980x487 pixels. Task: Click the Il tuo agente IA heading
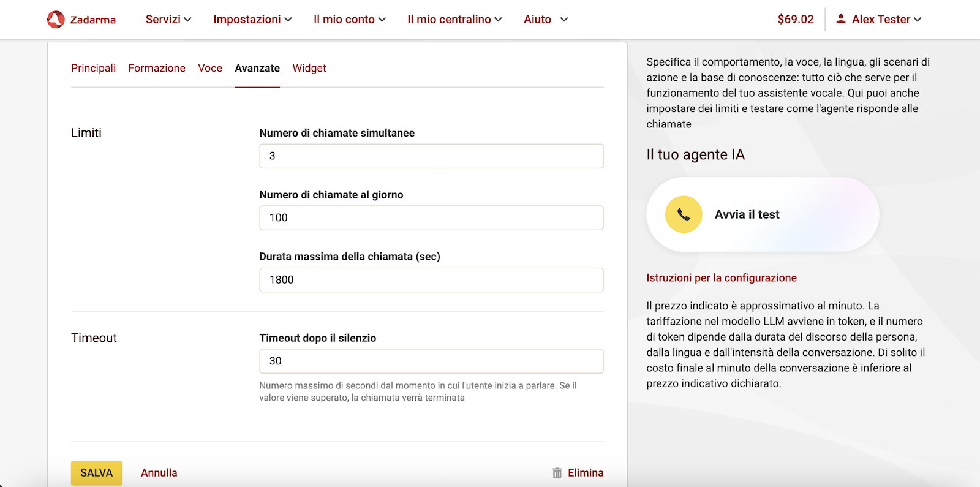pos(696,155)
